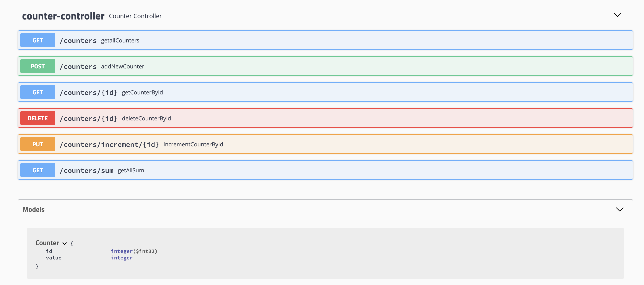Viewport: 644px width, 285px height.
Task: Click the counter-controller heading title
Action: (63, 16)
